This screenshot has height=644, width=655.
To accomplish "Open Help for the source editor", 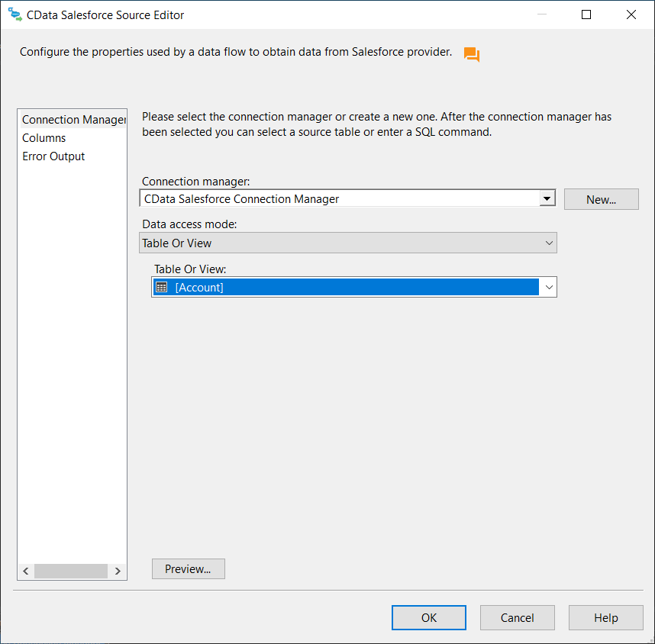I will point(605,617).
